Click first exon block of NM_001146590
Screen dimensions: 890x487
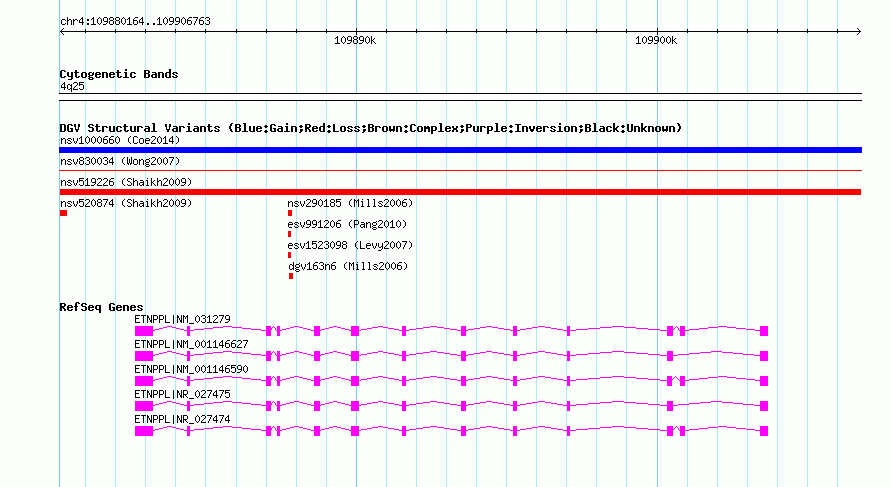tap(144, 381)
